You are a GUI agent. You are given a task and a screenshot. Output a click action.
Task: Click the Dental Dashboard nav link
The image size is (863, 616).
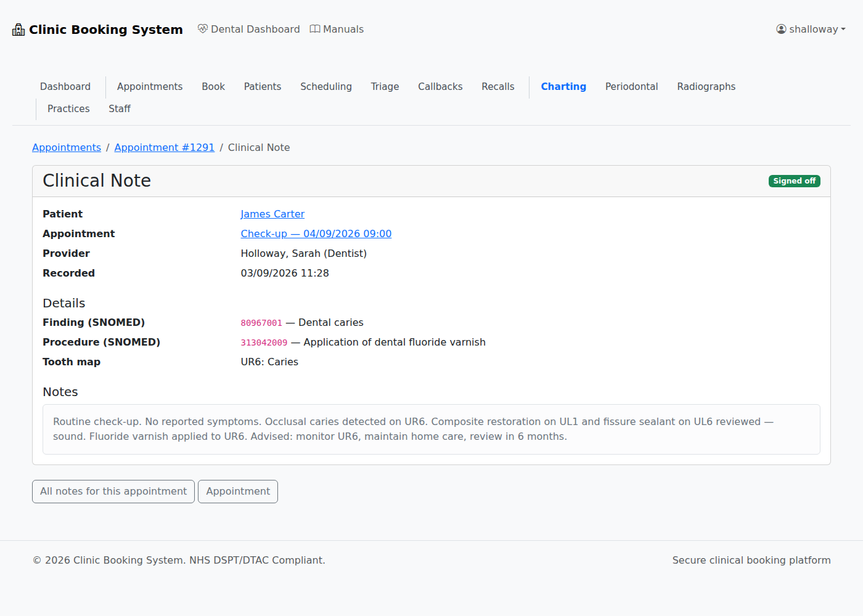point(249,29)
